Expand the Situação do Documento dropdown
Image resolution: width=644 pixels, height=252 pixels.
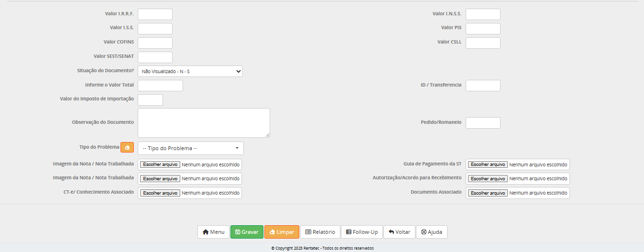[x=190, y=71]
